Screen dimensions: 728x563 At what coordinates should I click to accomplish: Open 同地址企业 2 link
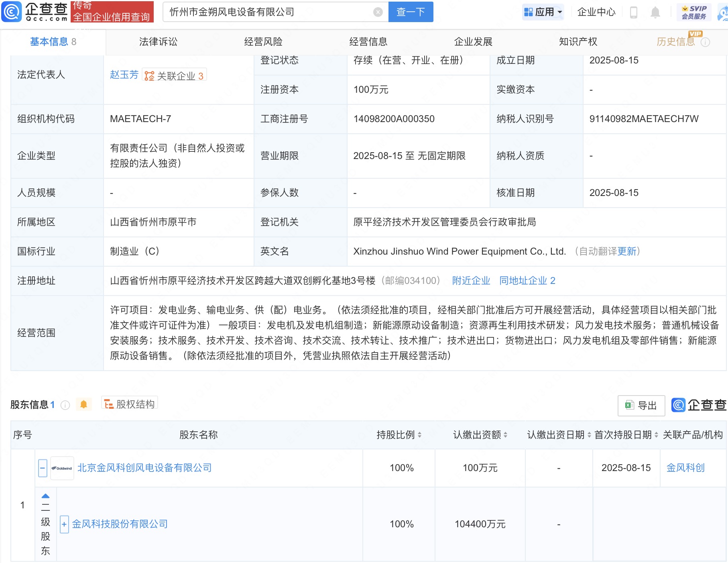(x=527, y=281)
